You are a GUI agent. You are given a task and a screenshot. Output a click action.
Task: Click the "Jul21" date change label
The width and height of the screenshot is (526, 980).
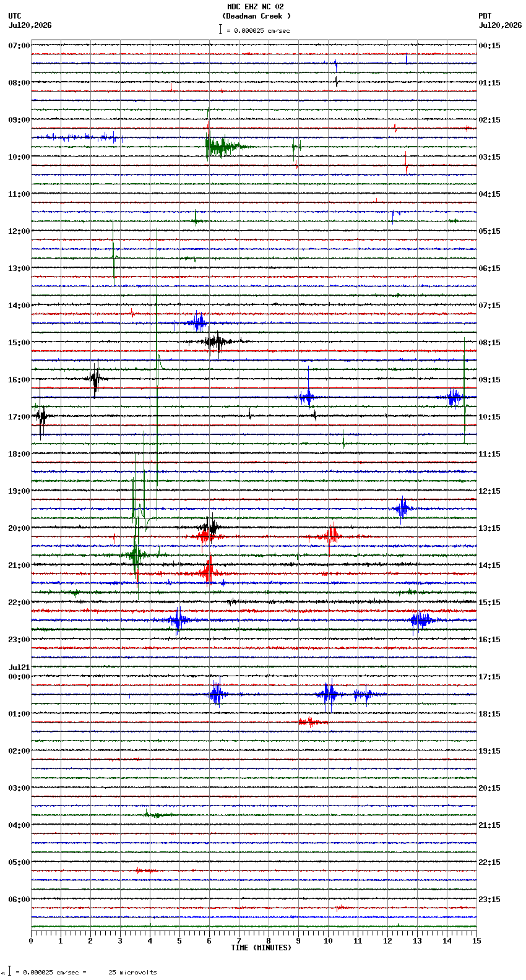pos(19,668)
